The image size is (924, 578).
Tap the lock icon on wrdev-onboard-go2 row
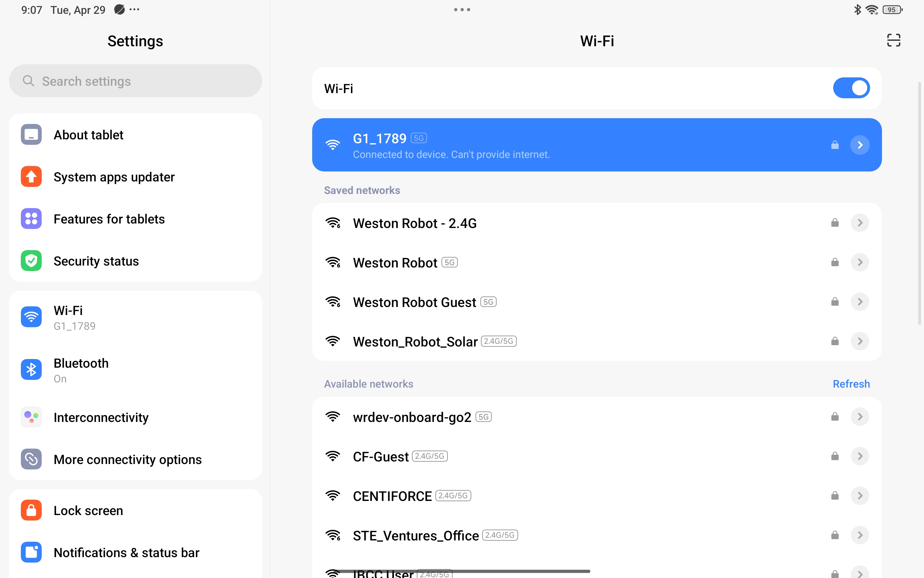pyautogui.click(x=835, y=417)
